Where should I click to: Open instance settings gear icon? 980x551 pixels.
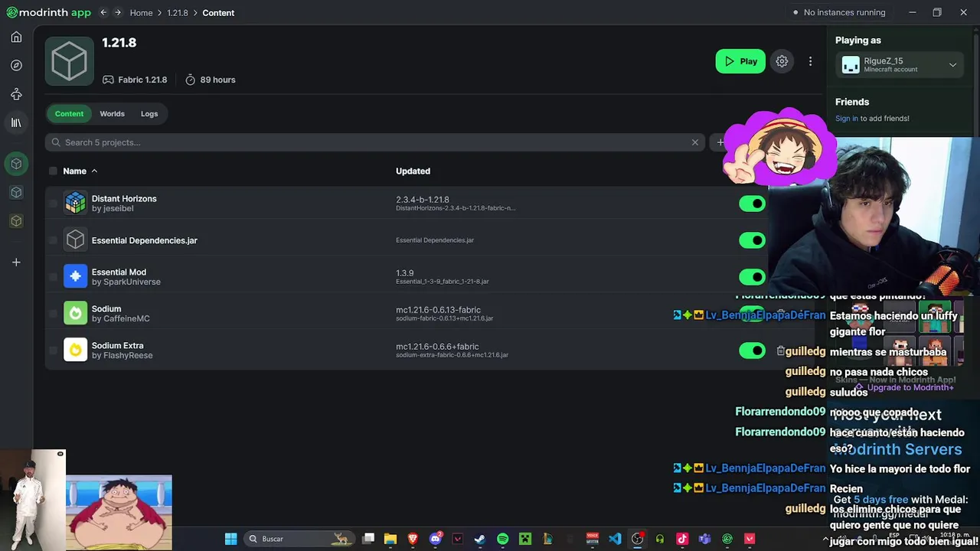[x=782, y=61]
